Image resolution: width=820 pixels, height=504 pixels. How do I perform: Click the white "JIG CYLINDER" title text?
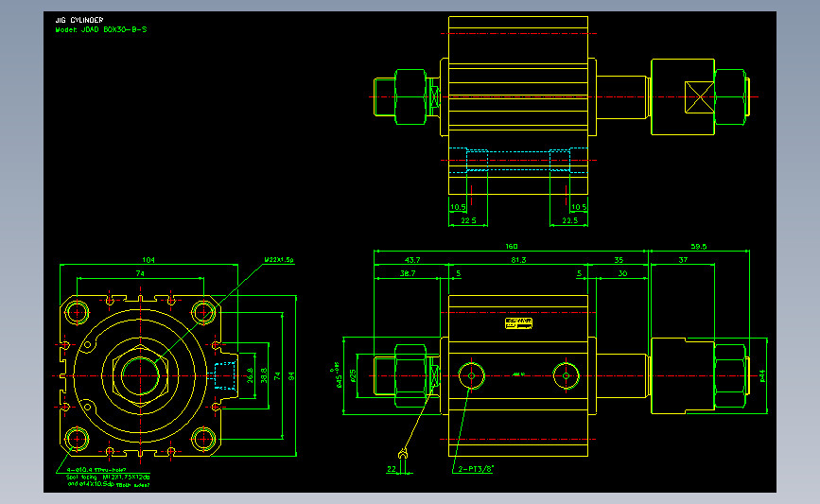(x=79, y=20)
